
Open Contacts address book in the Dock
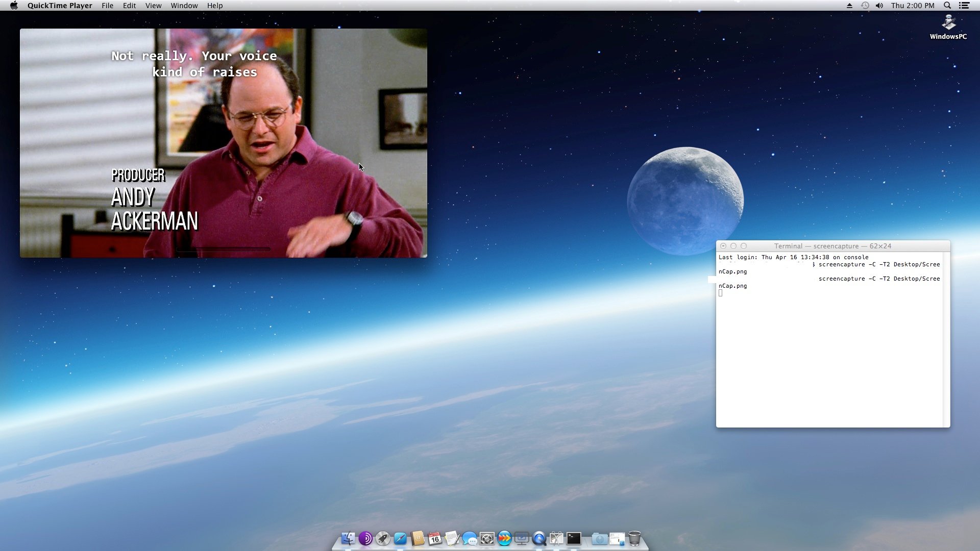[x=418, y=538]
